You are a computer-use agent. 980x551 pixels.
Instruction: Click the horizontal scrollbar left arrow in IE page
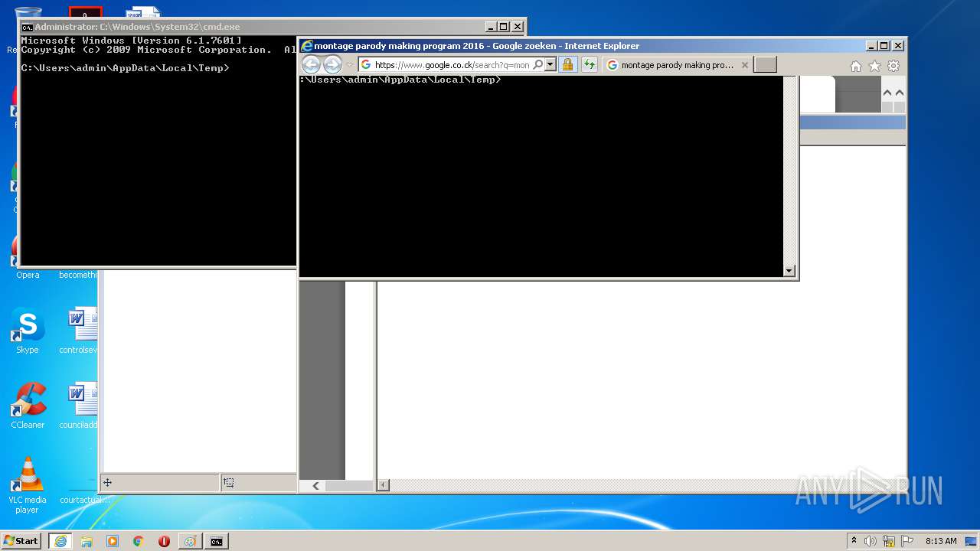click(x=383, y=484)
